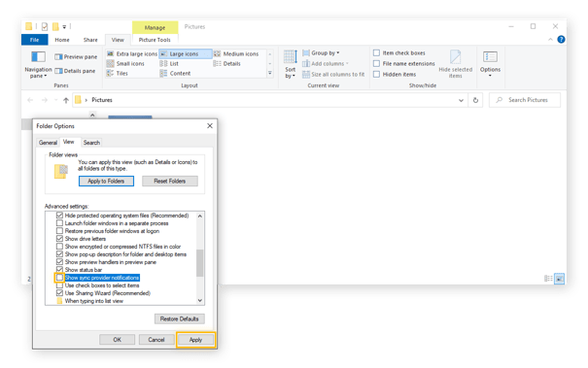Toggle the Preview pane
The height and width of the screenshot is (368, 588).
click(76, 57)
